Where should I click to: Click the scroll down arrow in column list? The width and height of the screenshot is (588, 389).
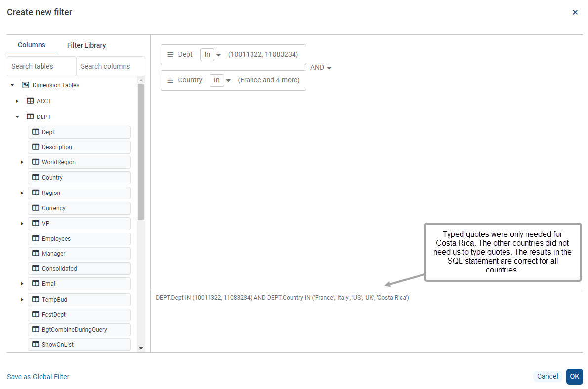(x=141, y=348)
